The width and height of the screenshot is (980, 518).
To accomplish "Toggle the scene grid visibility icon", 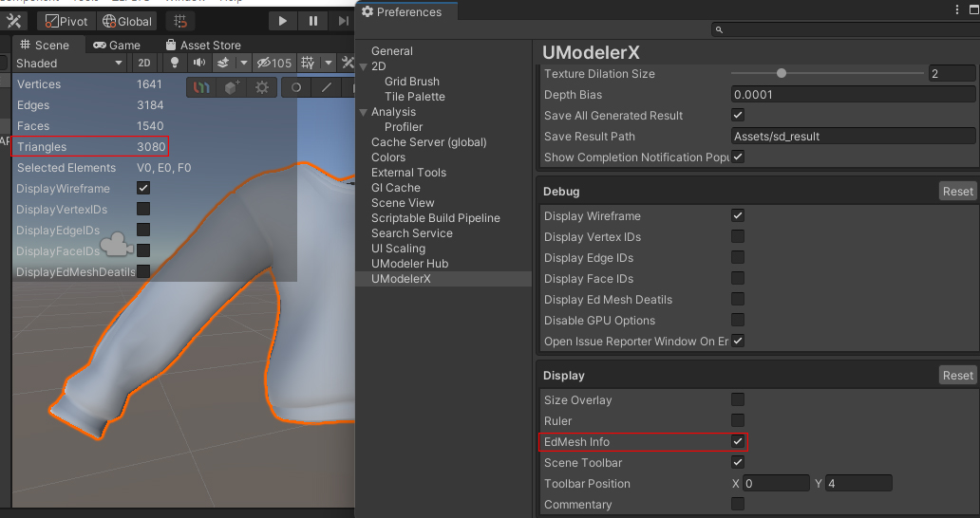I will pos(308,63).
